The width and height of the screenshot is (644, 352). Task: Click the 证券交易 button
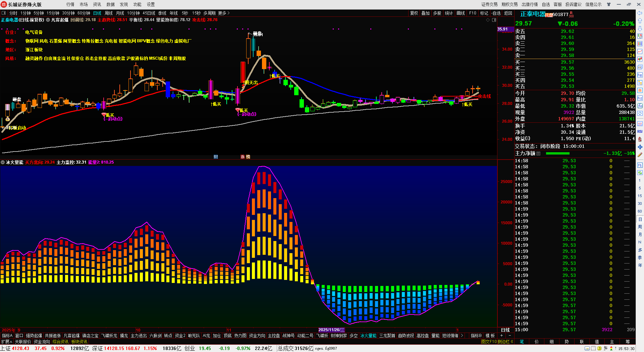tap(490, 4)
